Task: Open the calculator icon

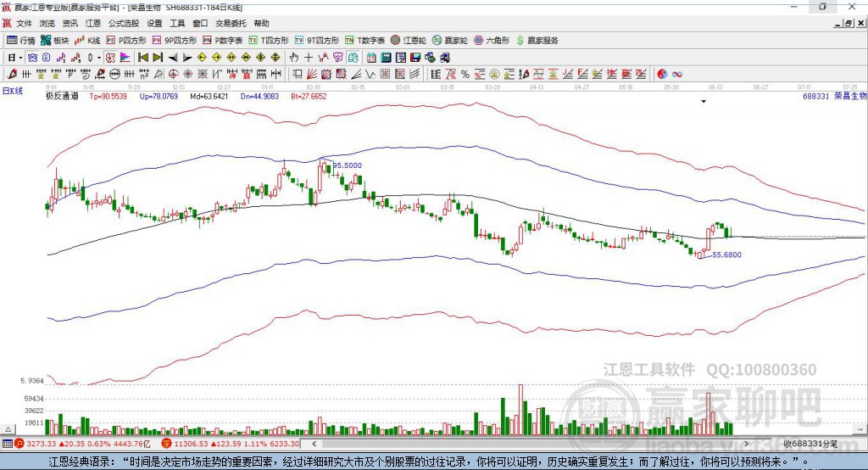Action: coord(386,58)
